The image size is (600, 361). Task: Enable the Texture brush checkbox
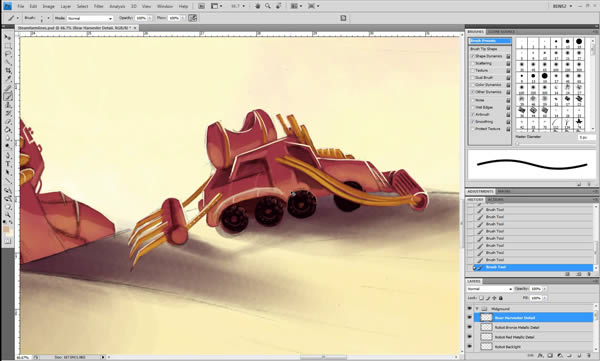coord(473,71)
